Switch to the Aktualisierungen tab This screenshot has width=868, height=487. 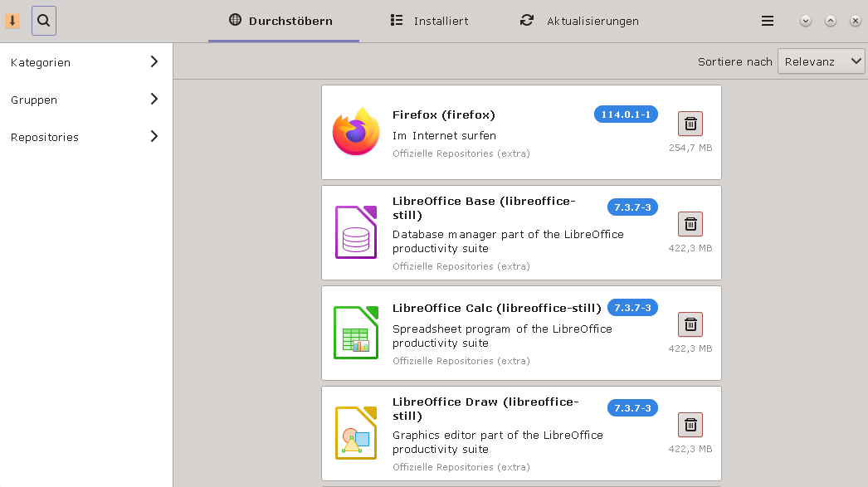(x=579, y=21)
